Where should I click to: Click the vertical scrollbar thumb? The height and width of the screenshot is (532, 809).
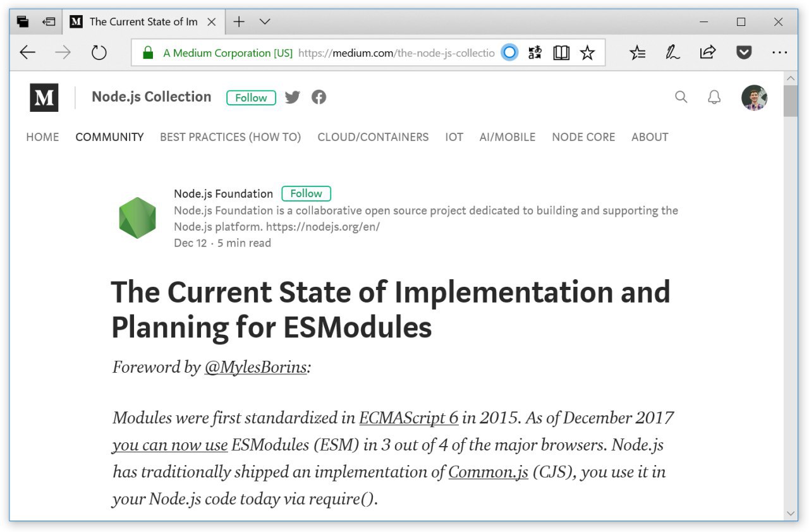tap(790, 101)
